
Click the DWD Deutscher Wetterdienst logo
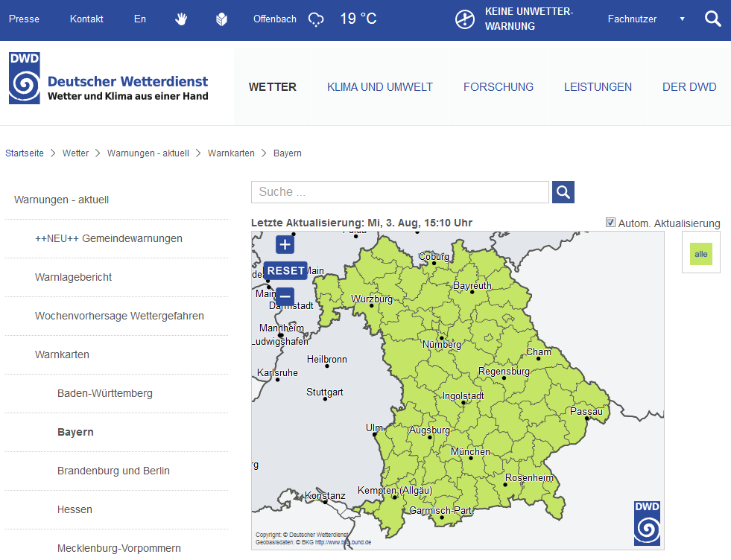coord(108,77)
